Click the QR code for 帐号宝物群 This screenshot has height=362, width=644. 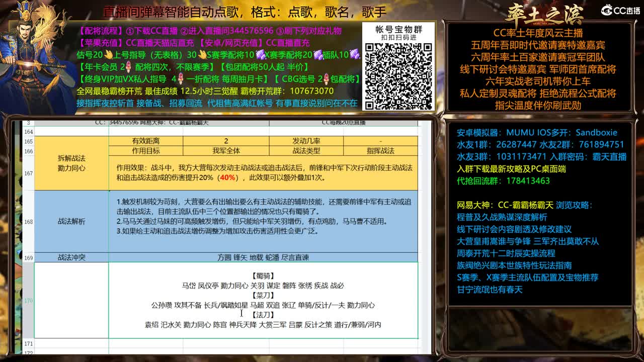point(398,76)
